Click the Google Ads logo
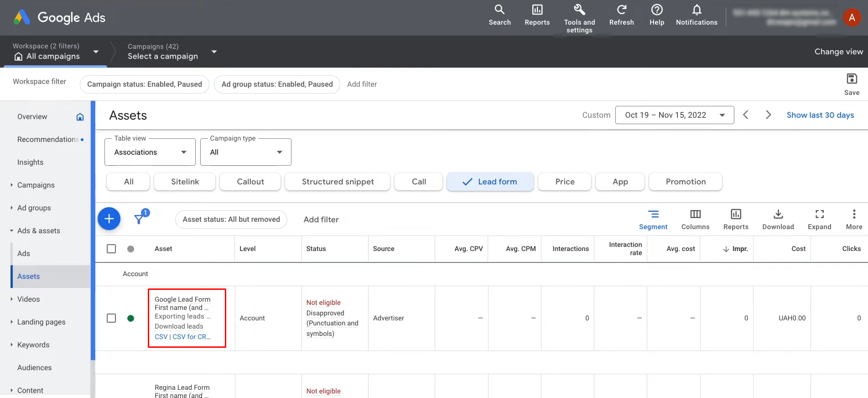The width and height of the screenshot is (868, 398). pyautogui.click(x=59, y=17)
